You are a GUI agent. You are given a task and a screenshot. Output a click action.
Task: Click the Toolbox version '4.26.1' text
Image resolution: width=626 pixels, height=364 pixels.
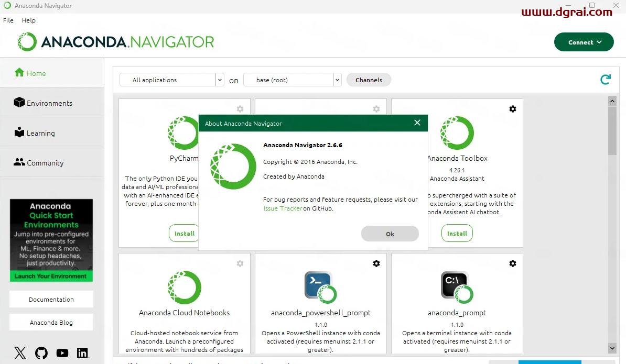point(457,170)
